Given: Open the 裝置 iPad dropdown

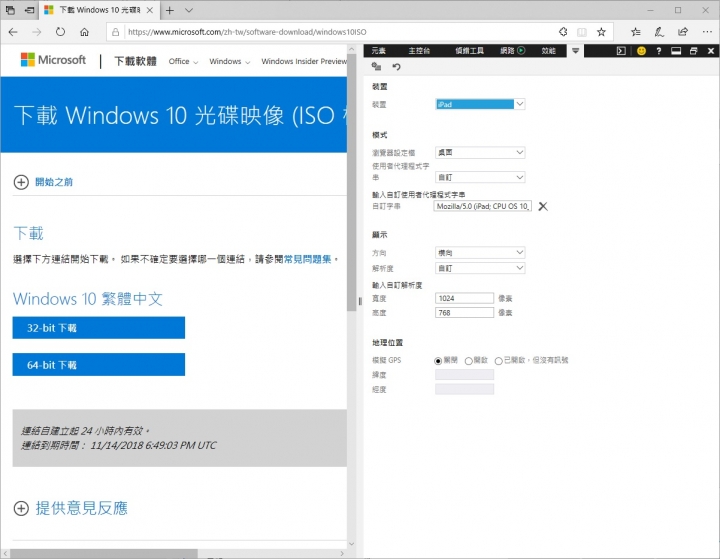Looking at the screenshot, I should (x=480, y=104).
